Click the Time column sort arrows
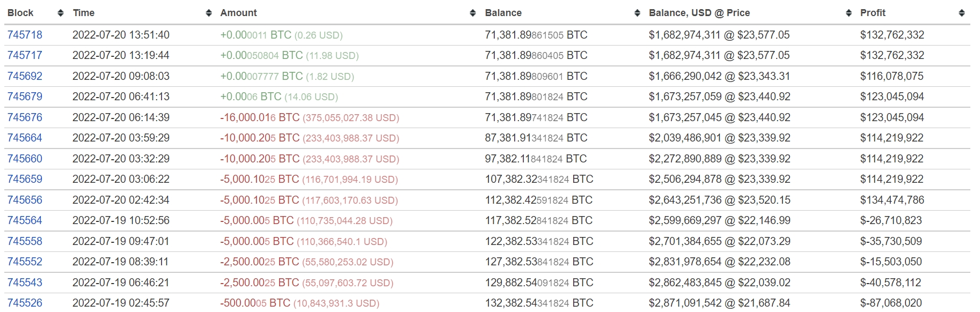 coord(209,13)
